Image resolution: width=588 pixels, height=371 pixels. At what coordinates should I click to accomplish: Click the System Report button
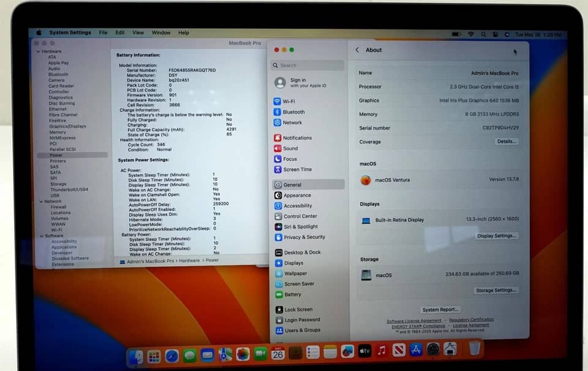pos(440,310)
